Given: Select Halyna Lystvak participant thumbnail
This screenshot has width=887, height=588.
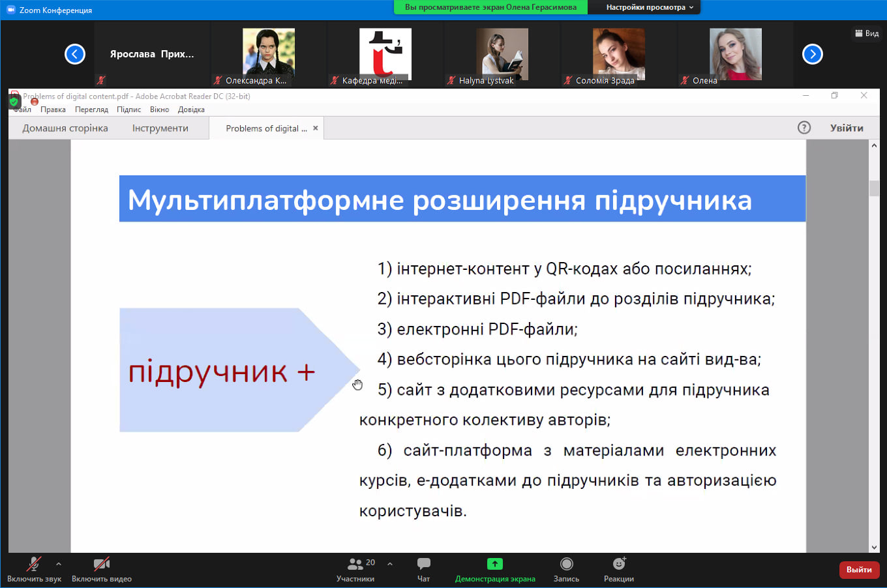Looking at the screenshot, I should 502,54.
